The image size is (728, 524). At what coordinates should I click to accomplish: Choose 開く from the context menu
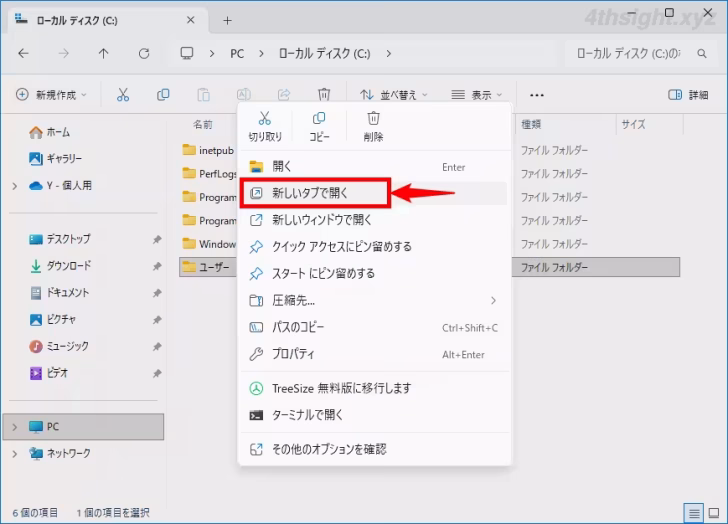[x=374, y=167]
